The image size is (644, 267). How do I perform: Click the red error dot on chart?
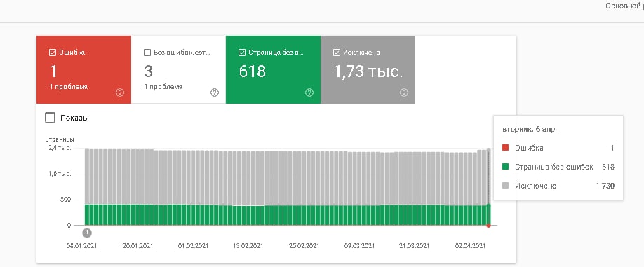click(x=488, y=226)
